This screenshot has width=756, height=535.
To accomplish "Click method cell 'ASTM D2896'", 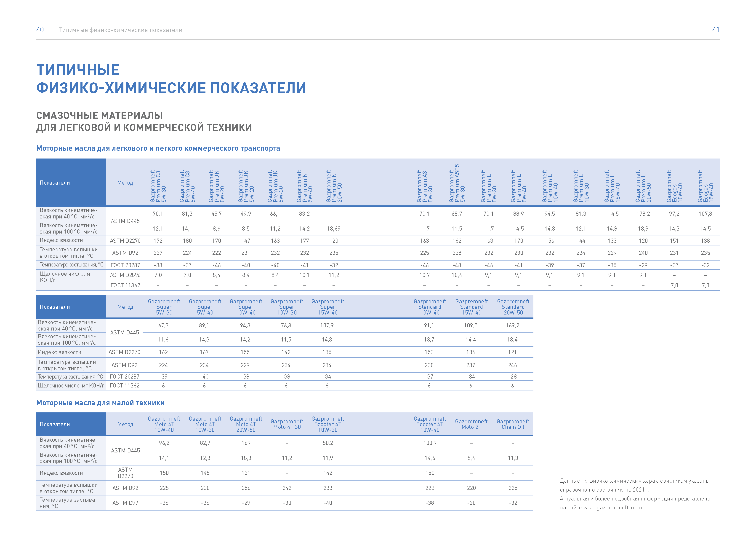I will (x=125, y=275).
